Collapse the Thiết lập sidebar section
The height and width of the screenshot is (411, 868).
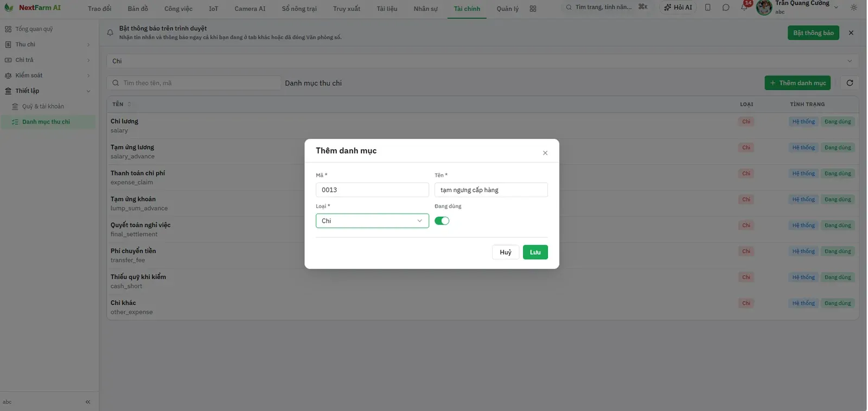click(x=47, y=91)
